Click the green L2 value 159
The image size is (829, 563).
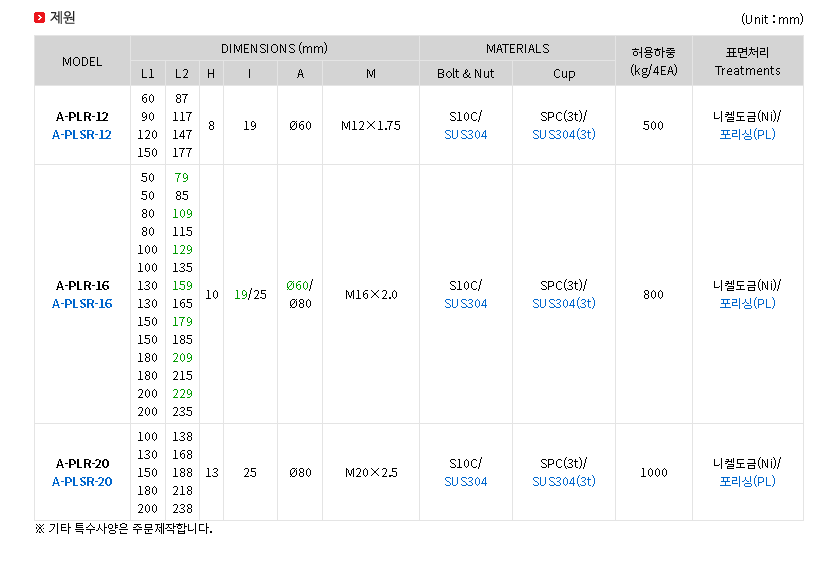[x=182, y=285]
